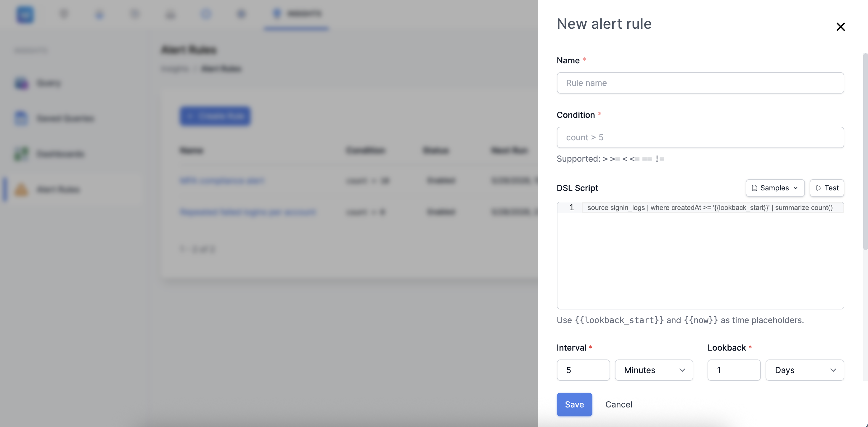Click the document icon in the Samples button

[754, 188]
